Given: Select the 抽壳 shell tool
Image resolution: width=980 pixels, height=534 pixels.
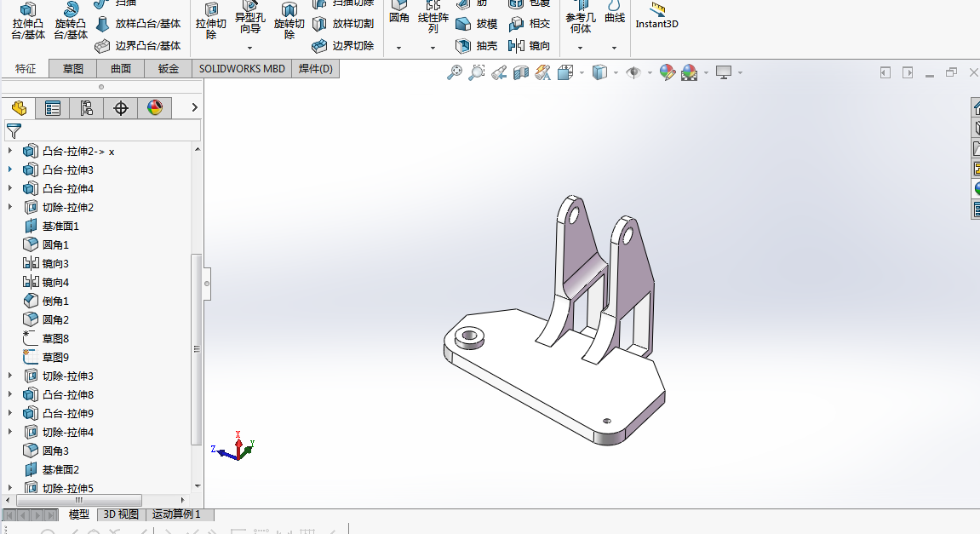Looking at the screenshot, I should (x=477, y=46).
